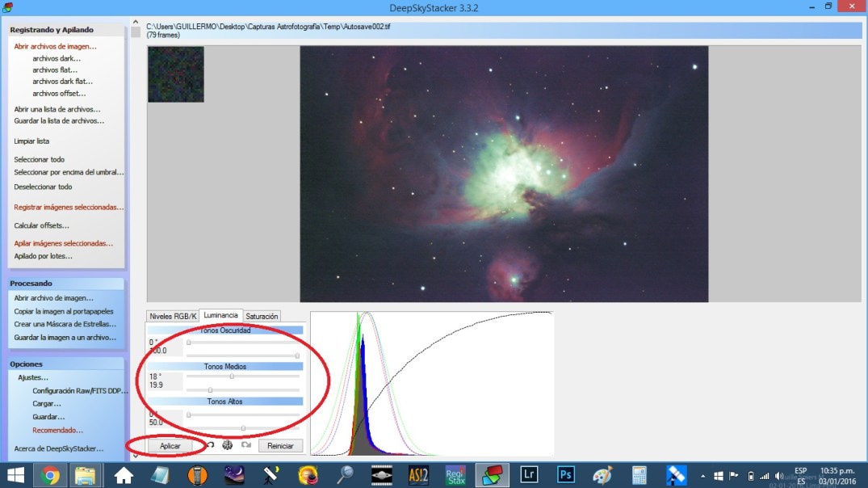The image size is (868, 488).
Task: Open the Windows Start menu
Action: 15,473
